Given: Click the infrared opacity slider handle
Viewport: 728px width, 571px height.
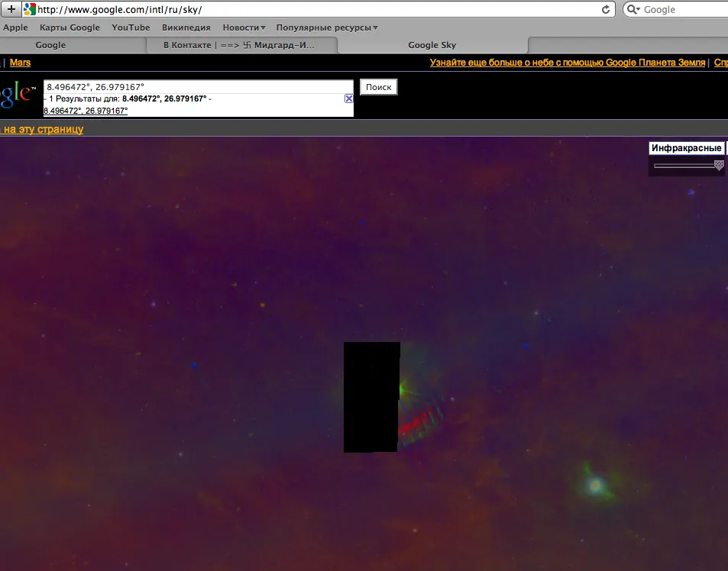Looking at the screenshot, I should 718,164.
